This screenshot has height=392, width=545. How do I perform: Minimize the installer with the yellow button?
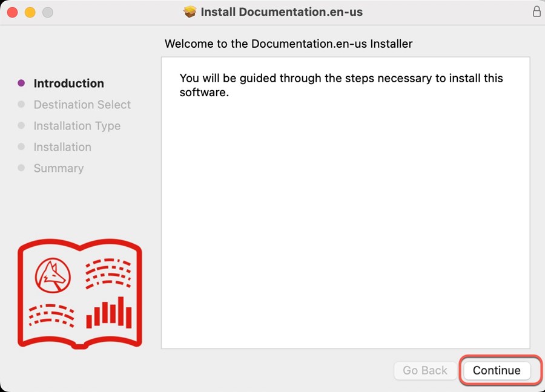[30, 12]
